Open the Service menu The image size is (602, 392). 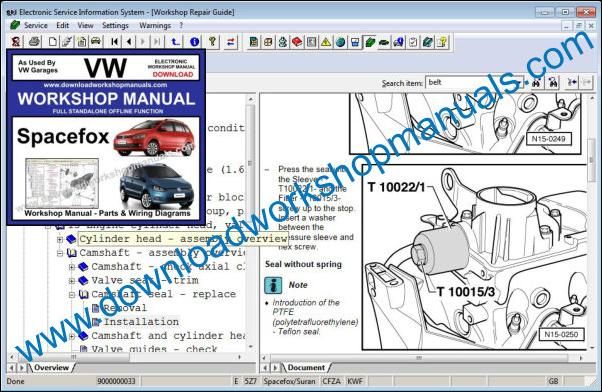[x=36, y=25]
